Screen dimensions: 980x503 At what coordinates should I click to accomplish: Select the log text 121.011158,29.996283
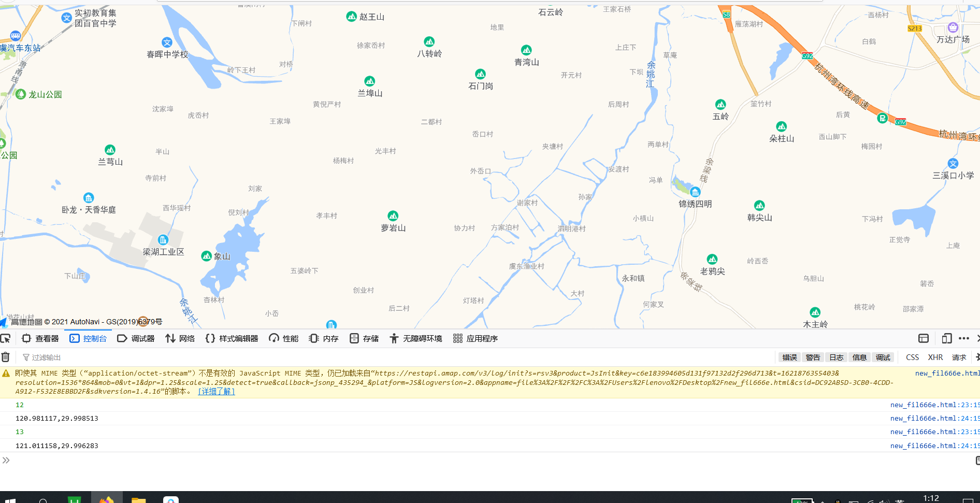(57, 445)
